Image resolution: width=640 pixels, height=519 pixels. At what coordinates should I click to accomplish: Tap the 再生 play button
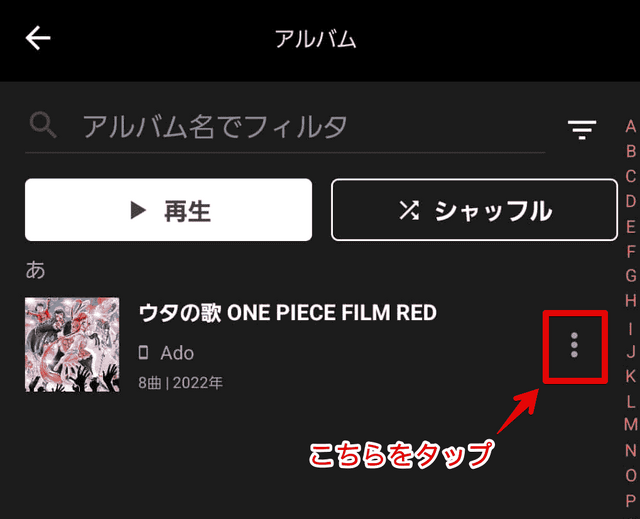[169, 210]
